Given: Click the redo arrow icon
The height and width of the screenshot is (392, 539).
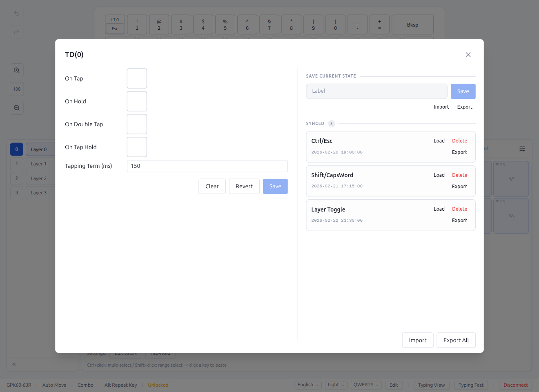Looking at the screenshot, I should click(x=17, y=32).
